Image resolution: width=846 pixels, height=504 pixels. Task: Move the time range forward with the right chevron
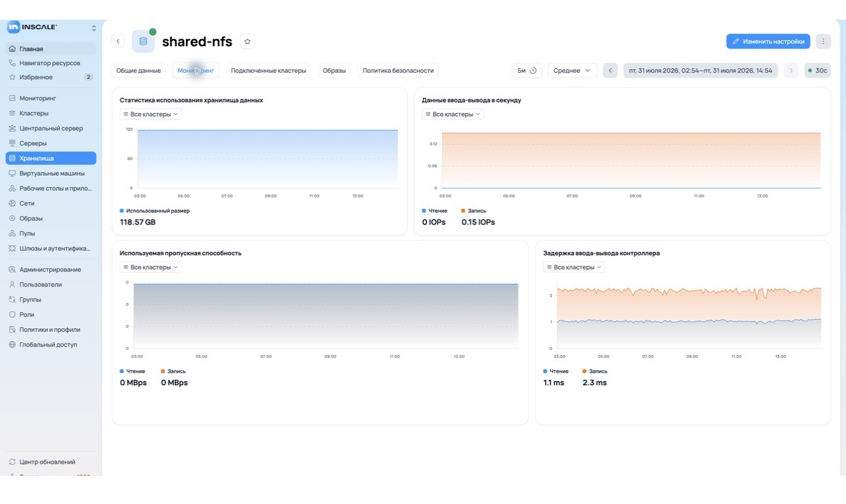click(791, 70)
